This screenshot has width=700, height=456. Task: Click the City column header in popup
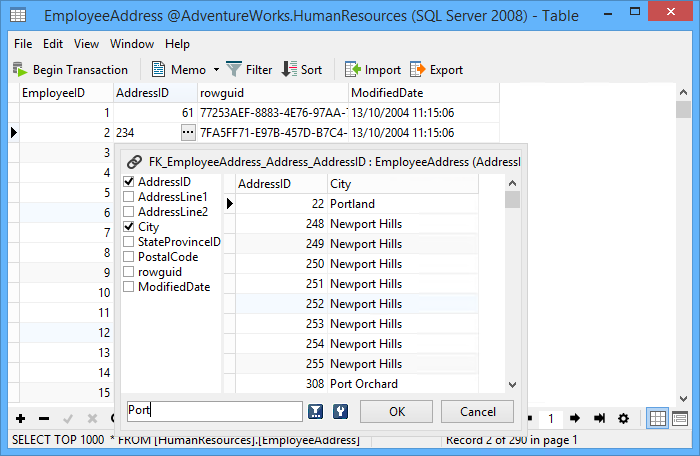pyautogui.click(x=403, y=184)
